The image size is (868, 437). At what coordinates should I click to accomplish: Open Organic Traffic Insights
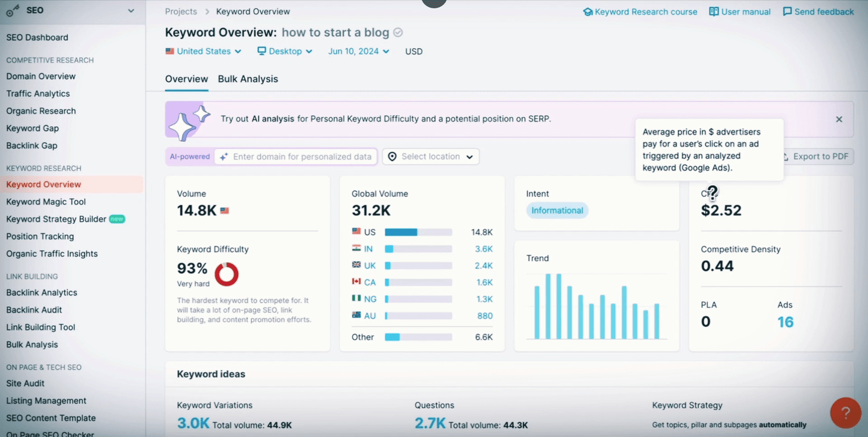coord(52,254)
